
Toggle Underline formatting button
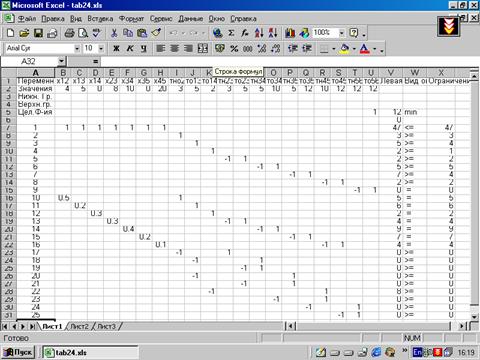144,49
